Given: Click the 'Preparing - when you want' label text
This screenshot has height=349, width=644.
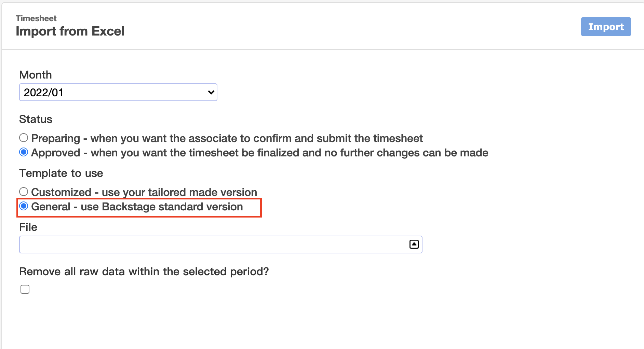Looking at the screenshot, I should [x=227, y=138].
